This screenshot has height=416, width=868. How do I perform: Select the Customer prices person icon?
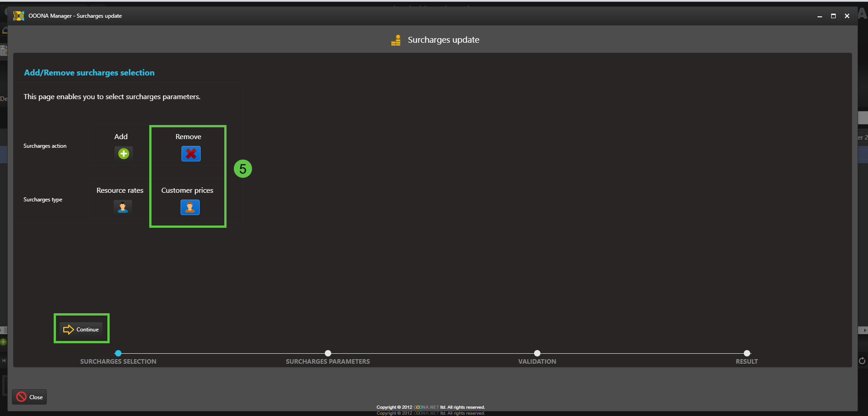point(190,207)
